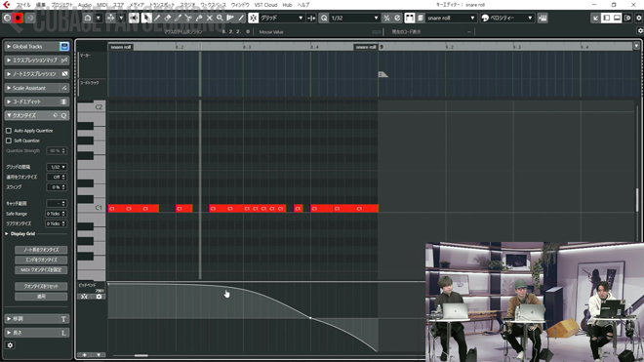Enable Auto Apply Quantize checkbox

9,131
